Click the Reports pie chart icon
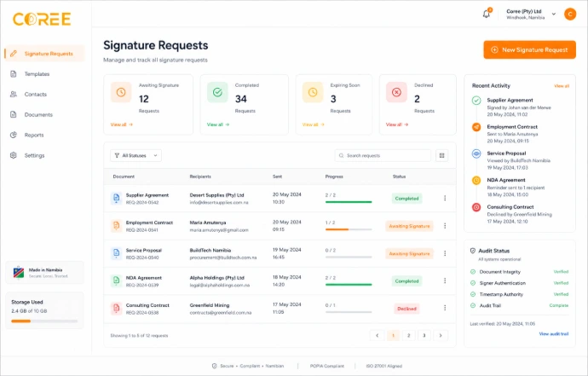The image size is (588, 376). tap(14, 135)
